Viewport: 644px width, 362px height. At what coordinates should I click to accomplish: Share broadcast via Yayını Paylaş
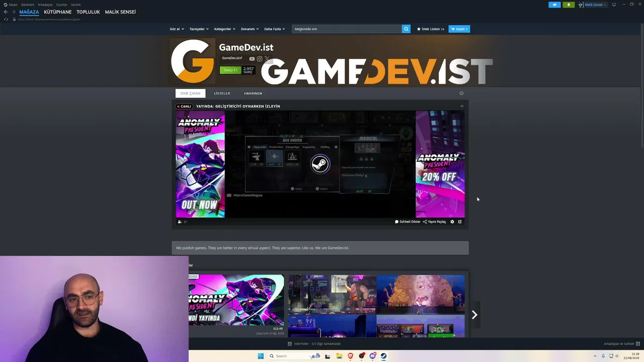434,222
